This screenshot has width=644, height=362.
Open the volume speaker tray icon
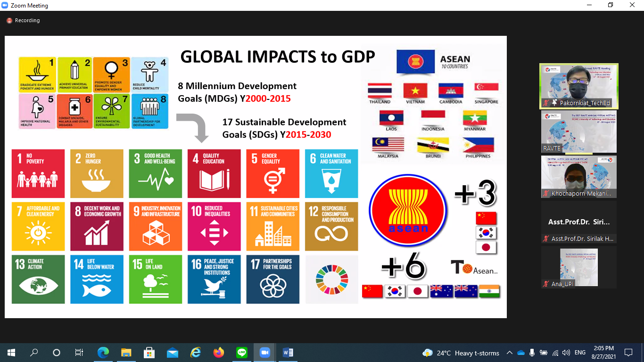pos(567,353)
